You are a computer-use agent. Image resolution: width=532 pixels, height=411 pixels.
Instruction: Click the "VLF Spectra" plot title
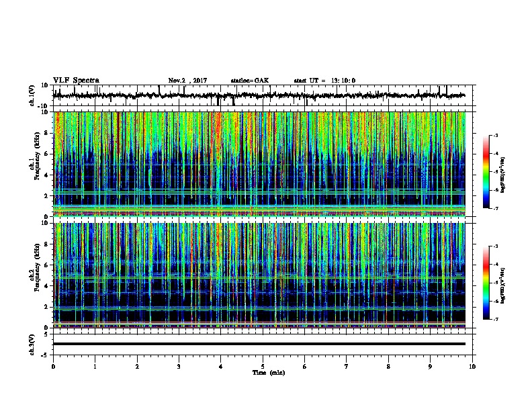[76, 81]
